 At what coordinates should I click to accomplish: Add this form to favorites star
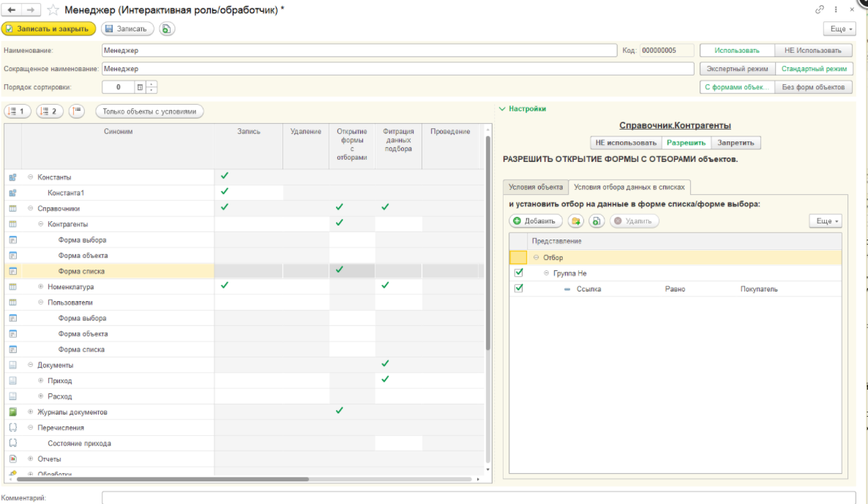53,10
